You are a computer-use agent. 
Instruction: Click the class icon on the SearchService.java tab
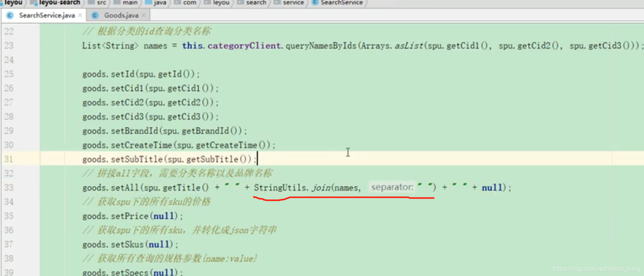click(x=10, y=15)
